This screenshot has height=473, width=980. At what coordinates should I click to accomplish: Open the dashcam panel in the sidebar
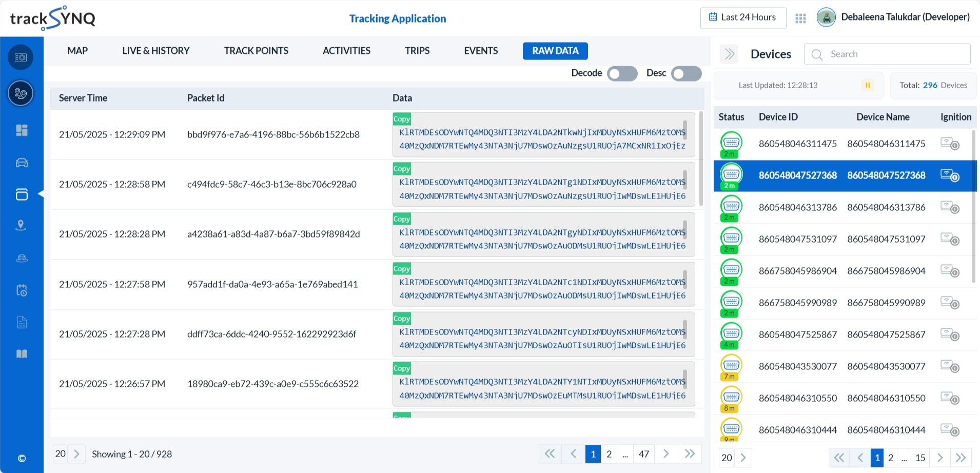pos(21,194)
